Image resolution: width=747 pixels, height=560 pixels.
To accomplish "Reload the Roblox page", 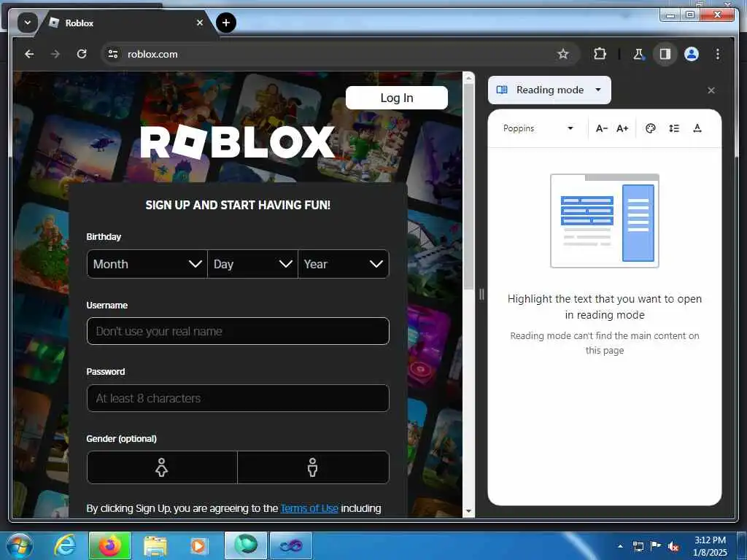I will (82, 54).
